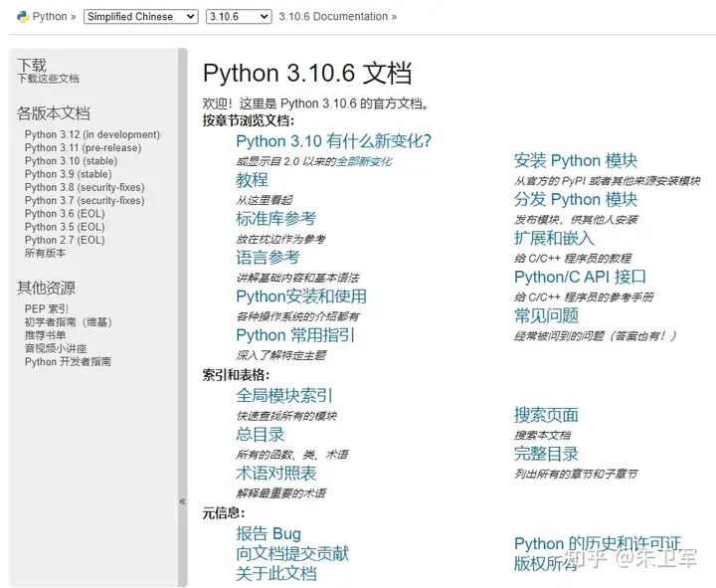Open 总目录 link

261,435
